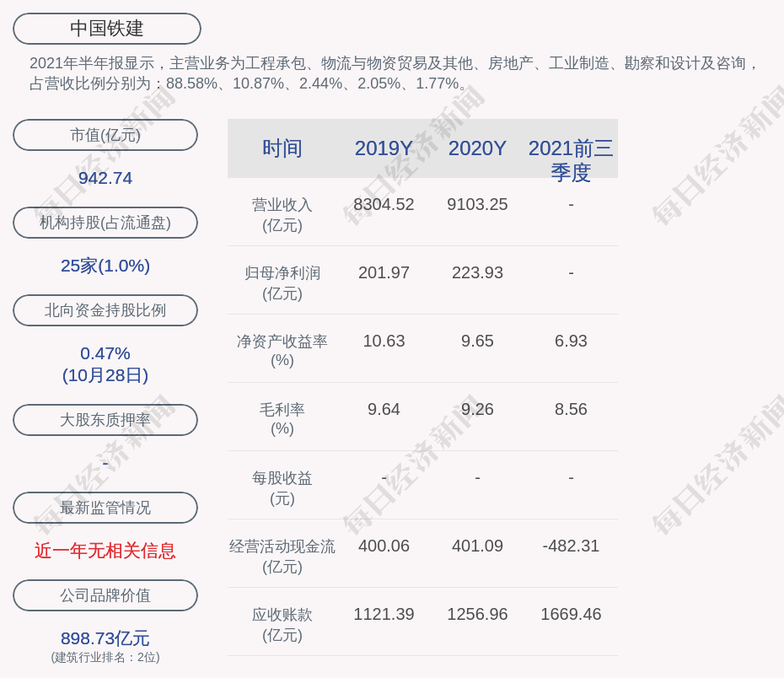Select revenue value 9103.25

477,205
